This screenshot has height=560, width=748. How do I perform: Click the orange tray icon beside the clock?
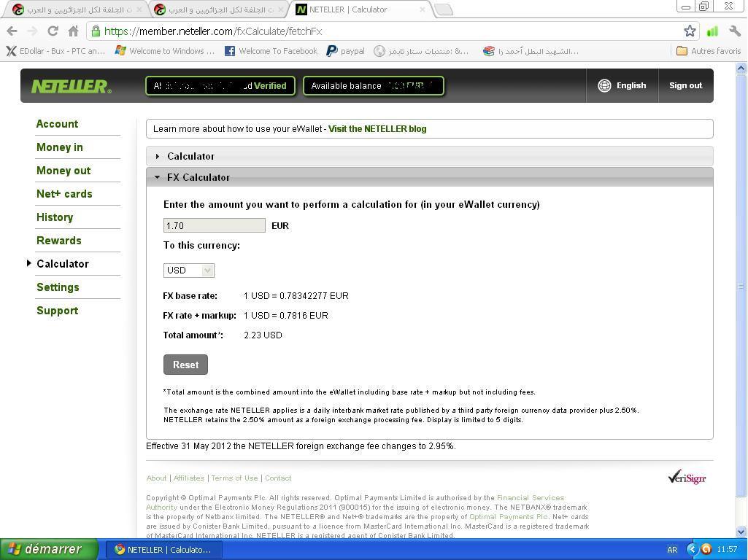pyautogui.click(x=706, y=550)
